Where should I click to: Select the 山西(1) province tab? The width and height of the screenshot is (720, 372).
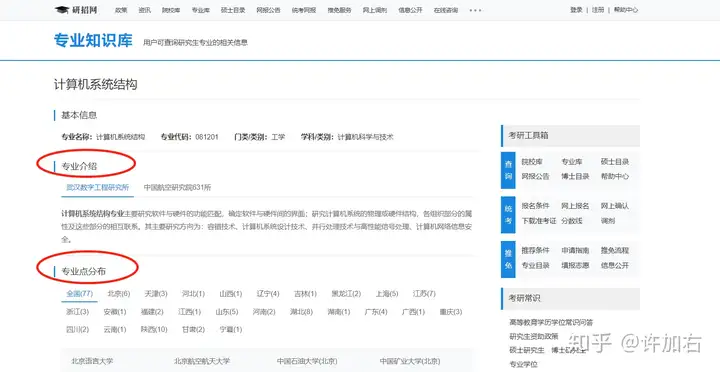pyautogui.click(x=231, y=293)
